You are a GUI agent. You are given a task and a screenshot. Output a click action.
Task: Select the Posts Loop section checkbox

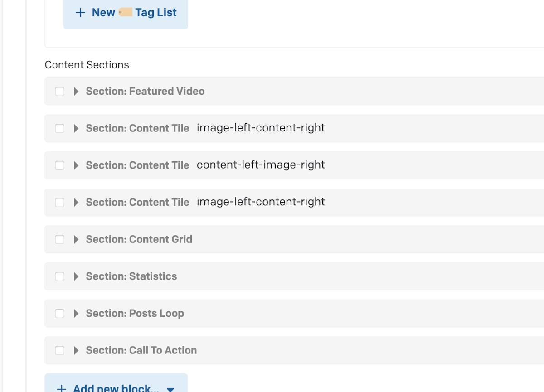60,314
